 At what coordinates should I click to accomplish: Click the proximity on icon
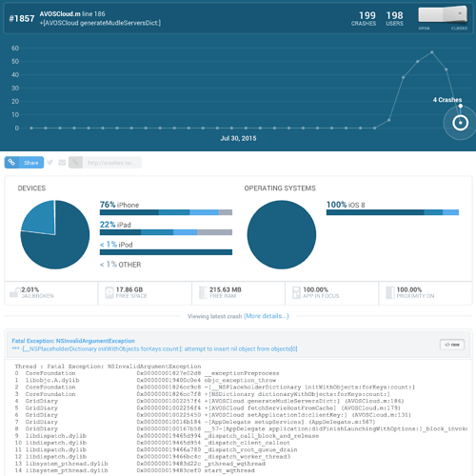point(390,292)
